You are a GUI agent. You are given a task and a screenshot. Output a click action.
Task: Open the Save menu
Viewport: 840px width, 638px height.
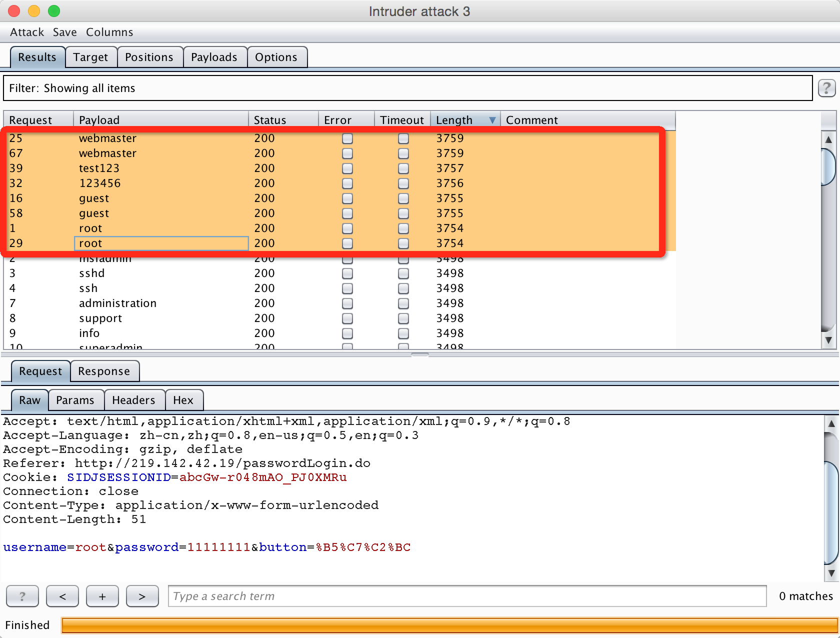tap(65, 32)
